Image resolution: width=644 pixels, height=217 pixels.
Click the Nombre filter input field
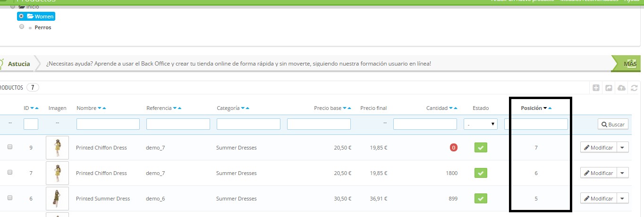[x=108, y=124]
